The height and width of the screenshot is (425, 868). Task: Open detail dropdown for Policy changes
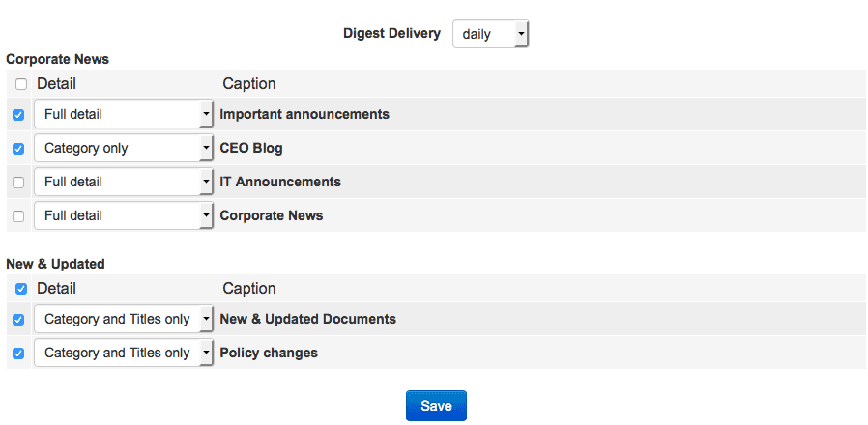(124, 354)
